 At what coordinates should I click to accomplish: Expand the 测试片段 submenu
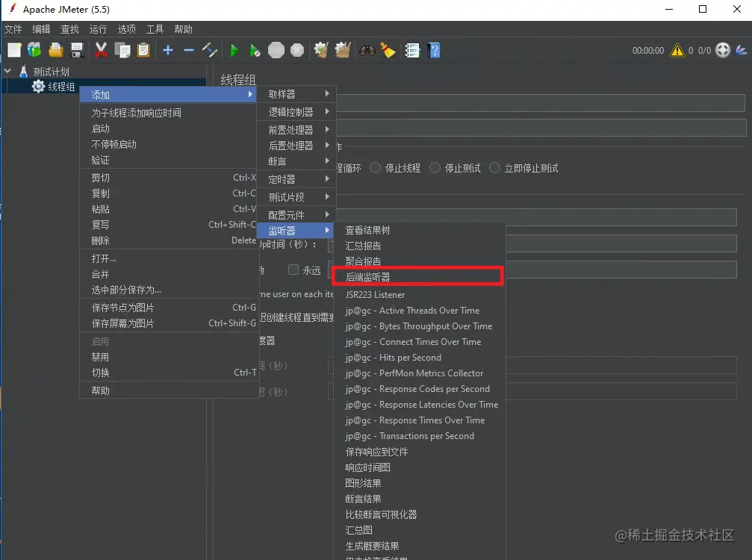[296, 196]
